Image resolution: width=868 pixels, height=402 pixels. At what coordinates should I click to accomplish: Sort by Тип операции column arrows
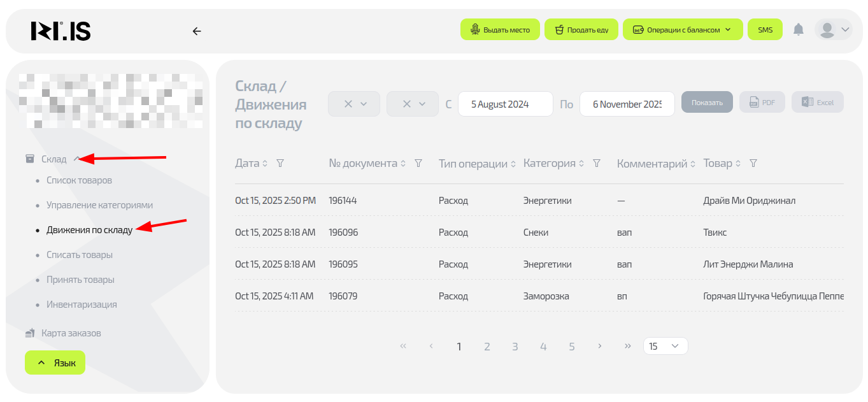click(x=513, y=164)
